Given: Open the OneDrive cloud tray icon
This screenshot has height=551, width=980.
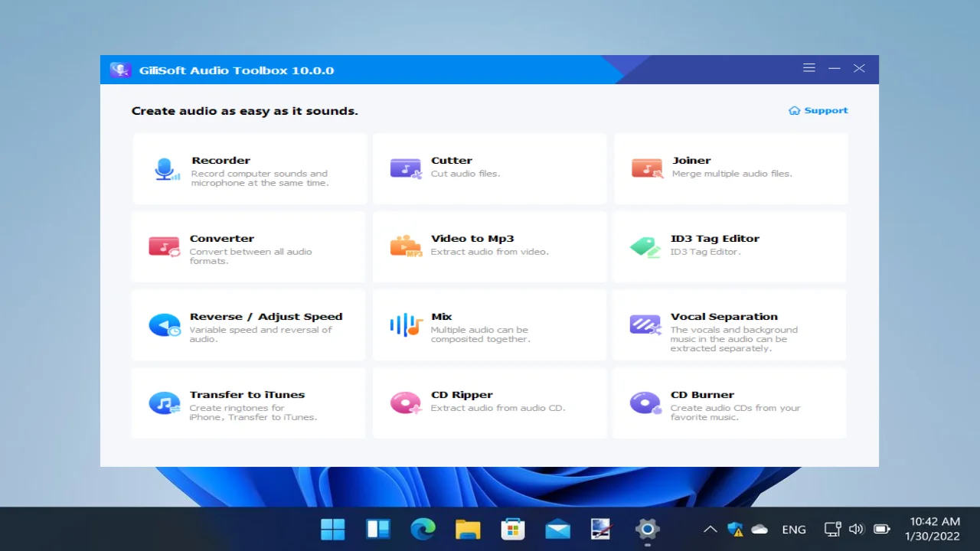Looking at the screenshot, I should 759,529.
